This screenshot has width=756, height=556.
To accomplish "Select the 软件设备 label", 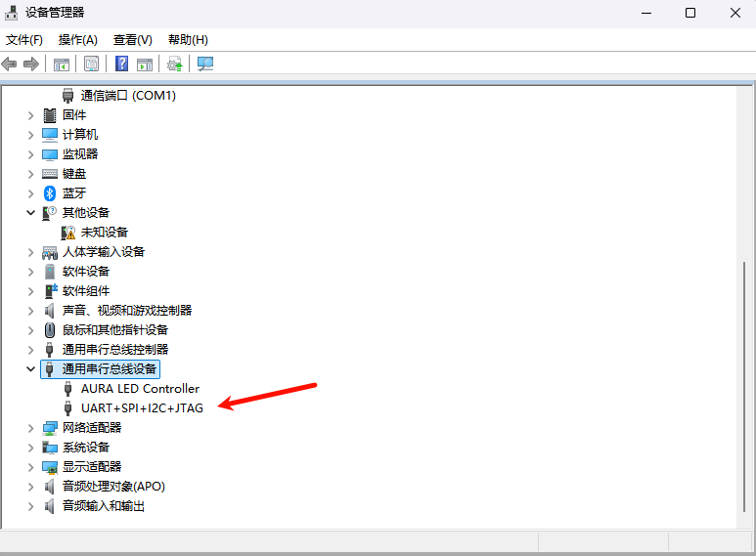I will click(86, 272).
